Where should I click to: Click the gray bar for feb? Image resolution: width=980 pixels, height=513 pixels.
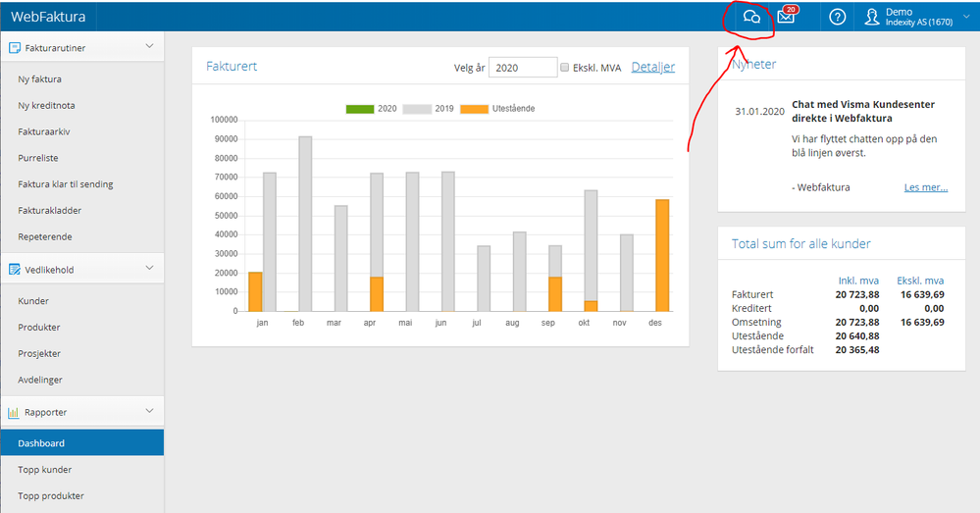click(305, 224)
